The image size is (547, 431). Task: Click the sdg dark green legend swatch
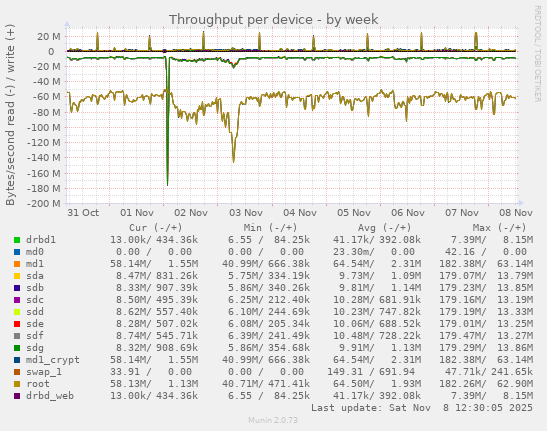(17, 348)
